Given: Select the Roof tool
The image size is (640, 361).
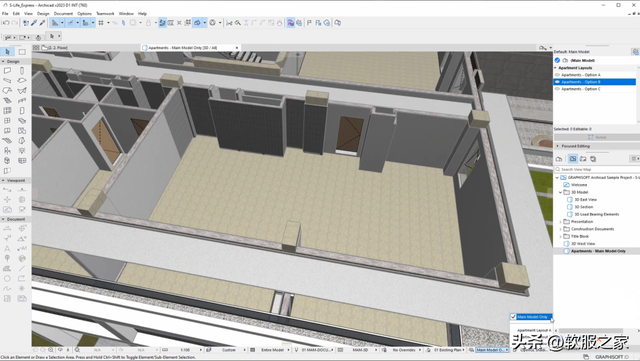Looking at the screenshot, I should pos(7,90).
